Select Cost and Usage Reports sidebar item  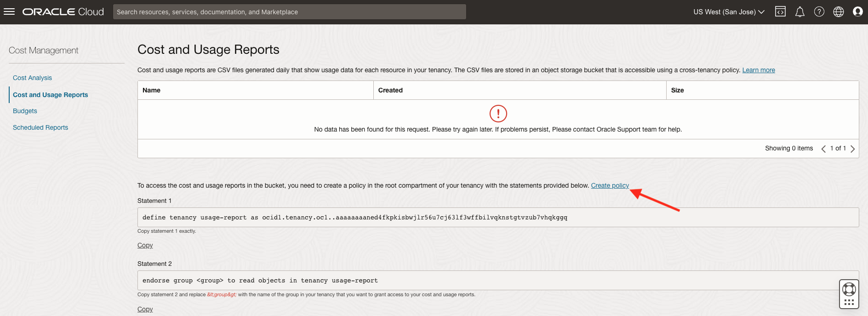51,95
